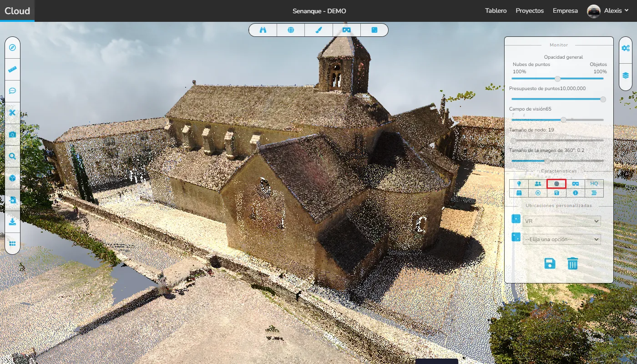The width and height of the screenshot is (637, 364).
Task: Click the Cloud logo tab
Action: pyautogui.click(x=17, y=11)
